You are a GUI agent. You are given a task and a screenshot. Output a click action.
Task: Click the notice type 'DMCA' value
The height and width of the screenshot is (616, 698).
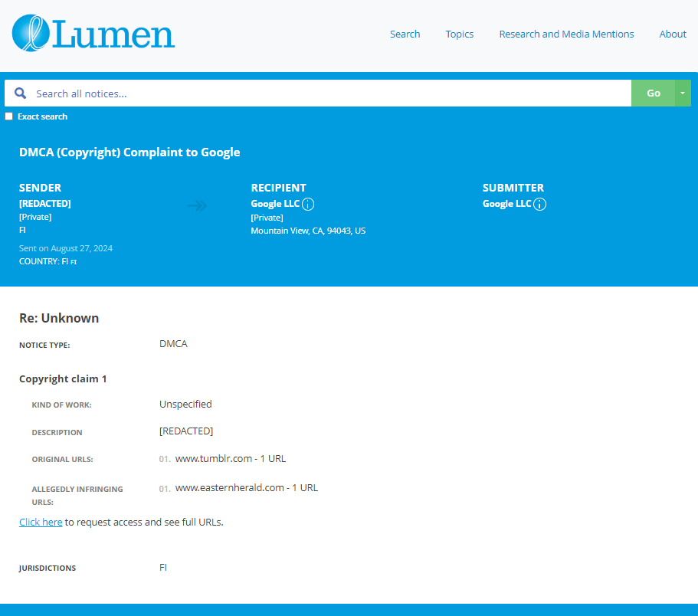(173, 343)
